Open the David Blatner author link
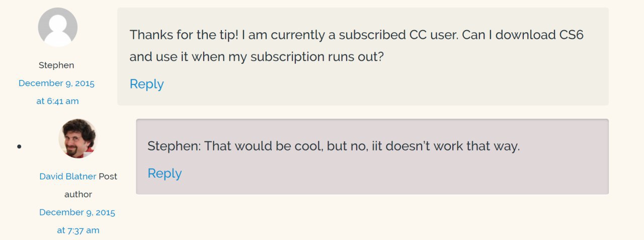Screen dimensions: 644x240 (x=67, y=176)
